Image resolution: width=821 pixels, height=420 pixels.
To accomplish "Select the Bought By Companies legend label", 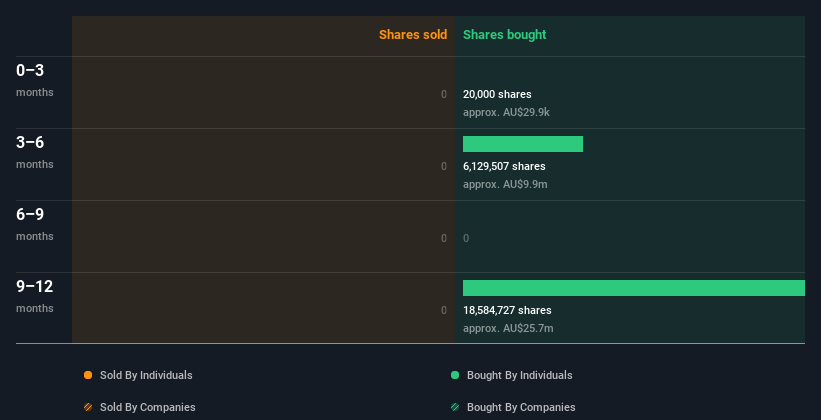I will tap(521, 407).
